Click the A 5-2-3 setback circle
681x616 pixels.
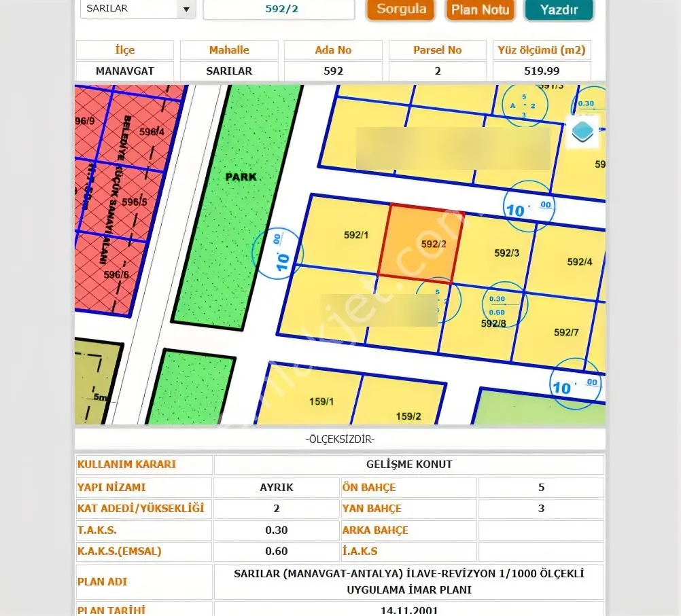pos(525,105)
